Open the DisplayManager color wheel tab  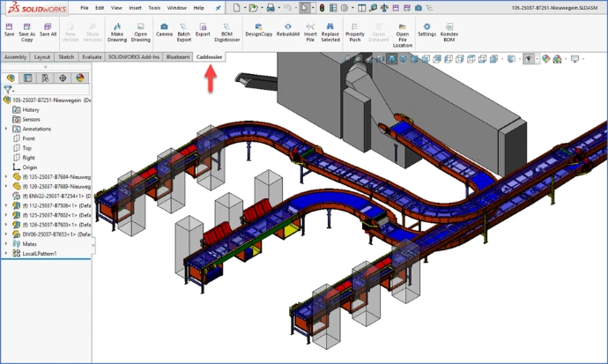click(x=80, y=78)
